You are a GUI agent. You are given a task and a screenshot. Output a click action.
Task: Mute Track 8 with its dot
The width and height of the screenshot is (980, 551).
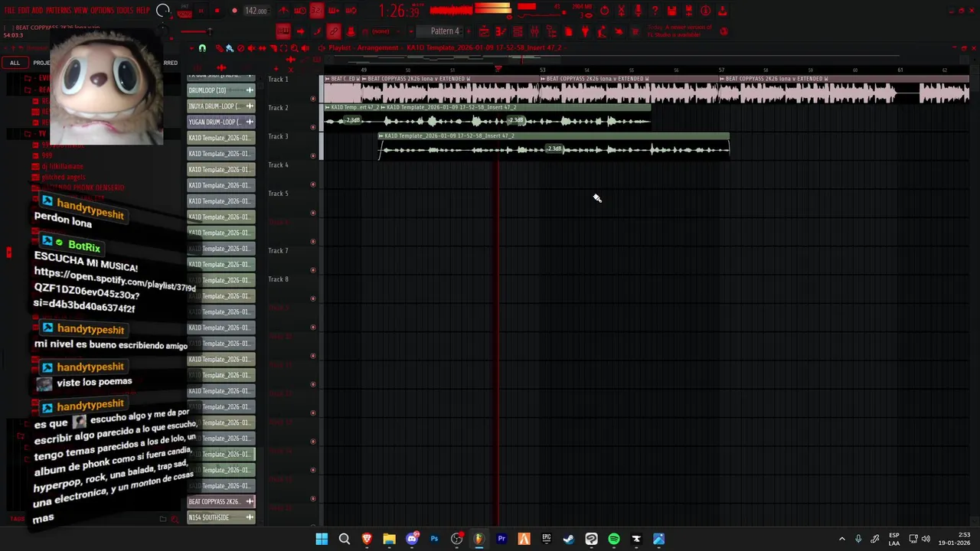click(313, 298)
